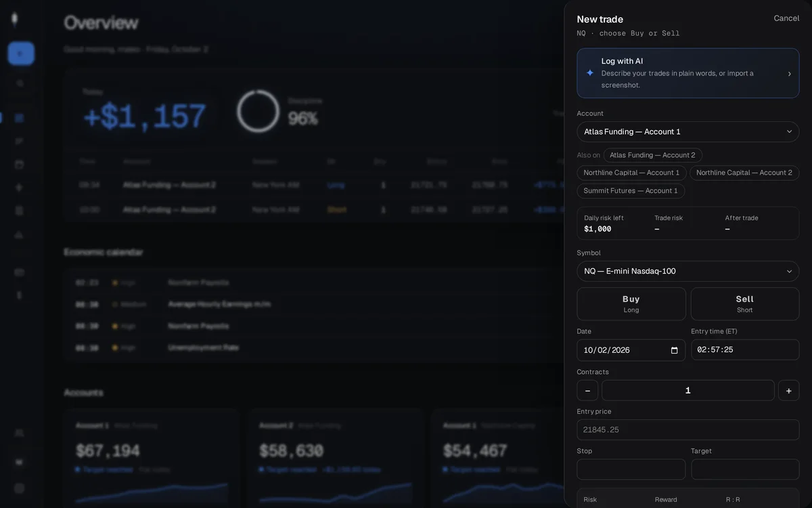Click the Trade risk label
The height and width of the screenshot is (508, 812).
point(669,218)
